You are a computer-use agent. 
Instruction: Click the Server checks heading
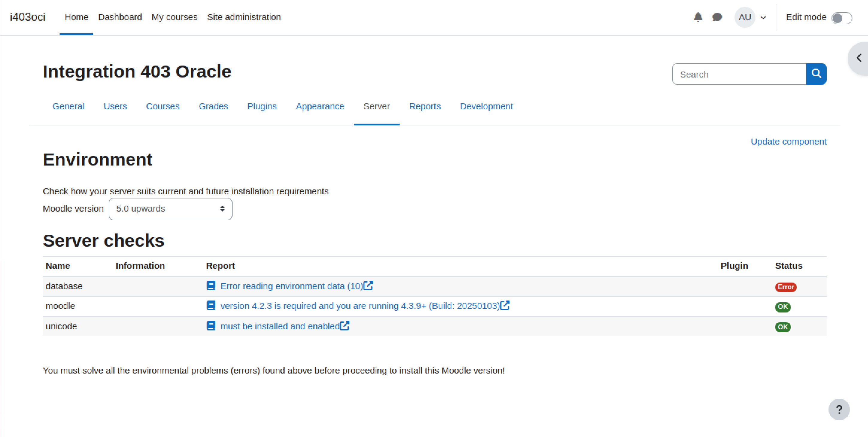pyautogui.click(x=104, y=241)
